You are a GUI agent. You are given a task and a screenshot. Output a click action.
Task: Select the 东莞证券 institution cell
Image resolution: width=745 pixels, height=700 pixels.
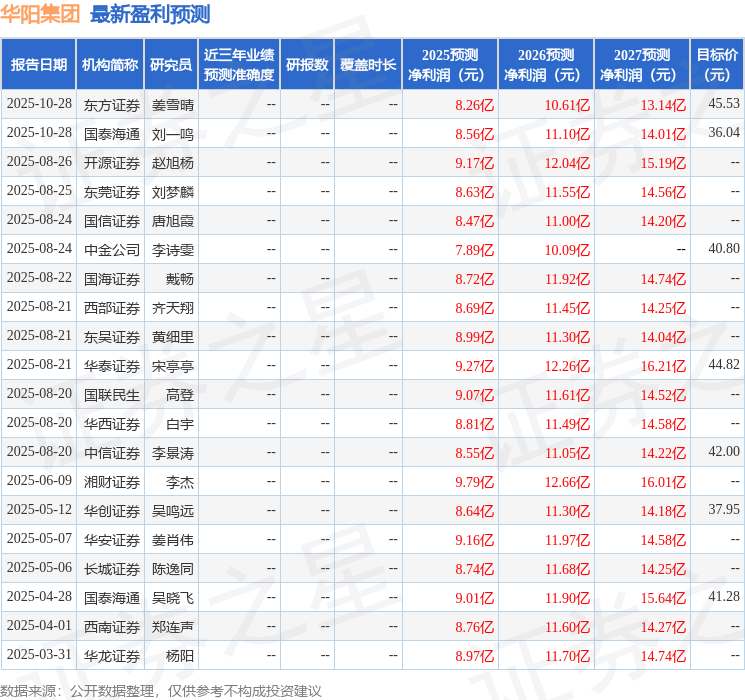tap(112, 192)
